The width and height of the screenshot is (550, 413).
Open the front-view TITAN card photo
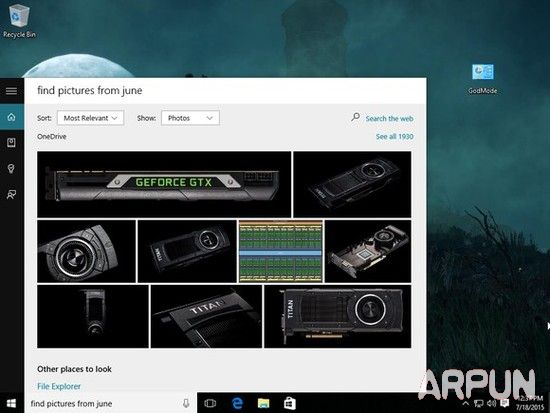tap(337, 317)
